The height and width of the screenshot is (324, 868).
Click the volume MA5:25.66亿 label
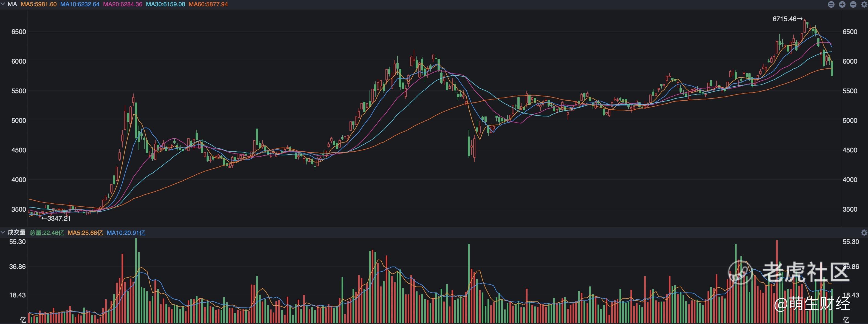tap(85, 233)
